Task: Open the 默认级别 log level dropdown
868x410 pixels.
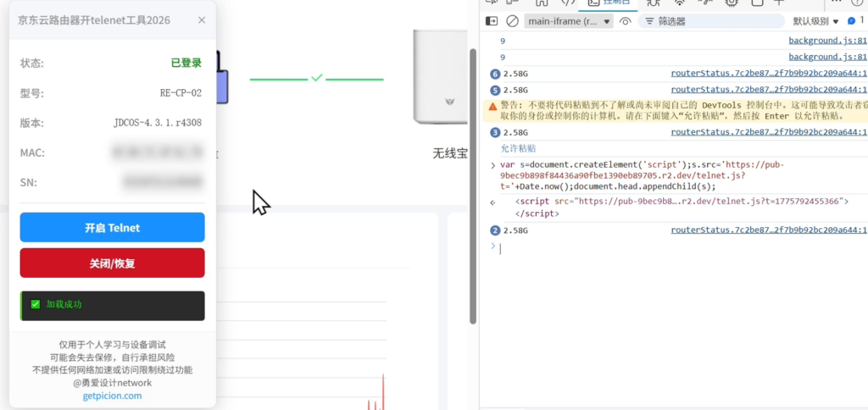Action: tap(815, 21)
